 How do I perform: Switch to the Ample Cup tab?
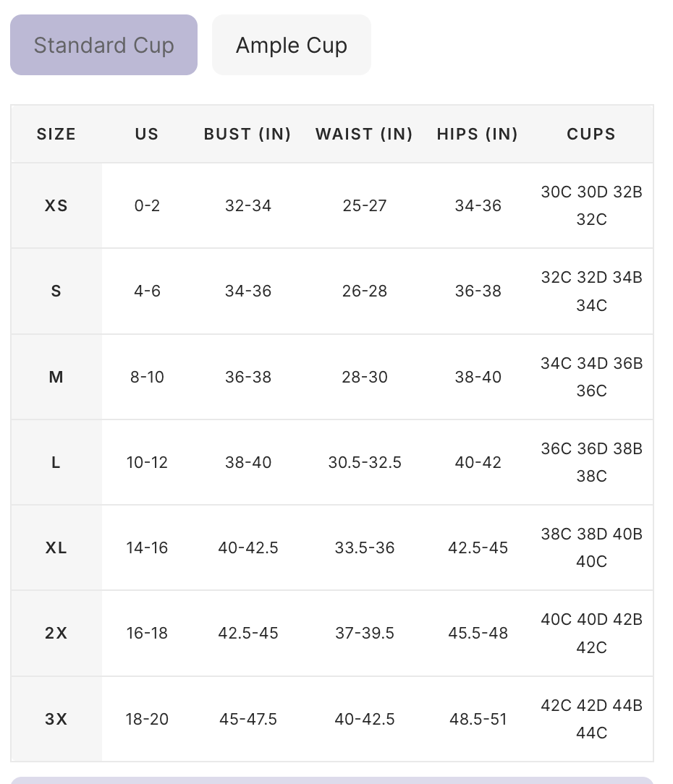[x=291, y=45]
